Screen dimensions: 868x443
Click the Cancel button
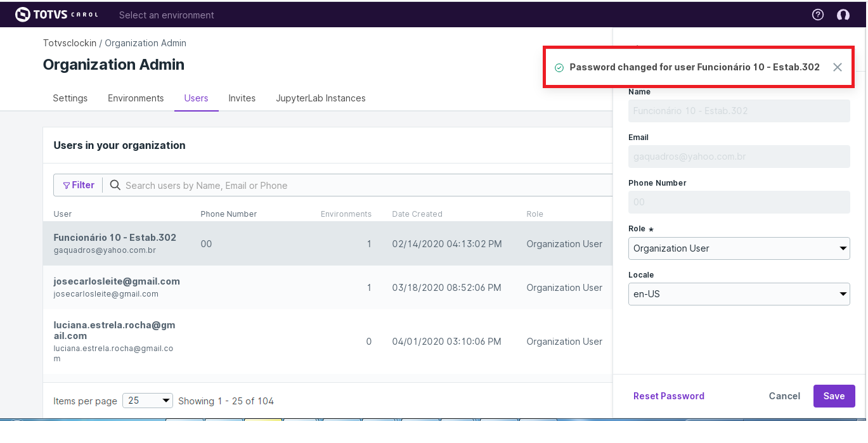pos(784,396)
